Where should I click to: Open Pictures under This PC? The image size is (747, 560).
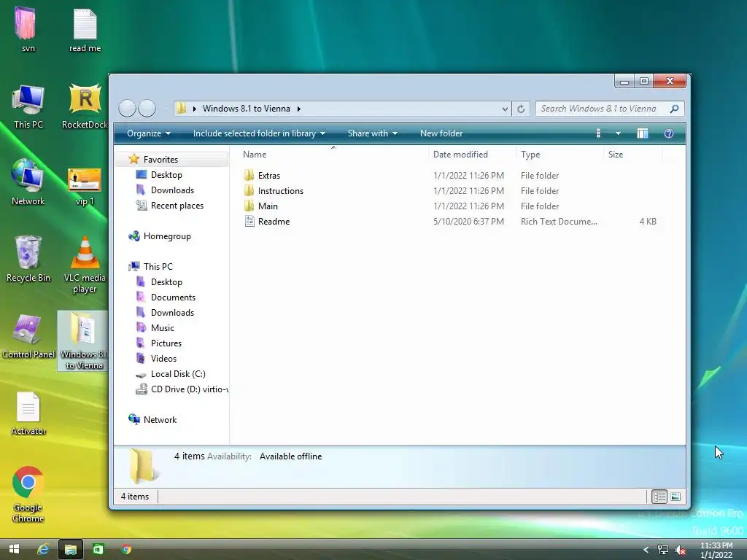click(166, 343)
